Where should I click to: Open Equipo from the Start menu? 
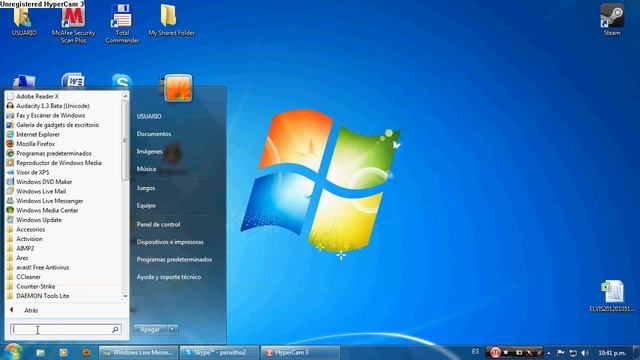tap(146, 206)
